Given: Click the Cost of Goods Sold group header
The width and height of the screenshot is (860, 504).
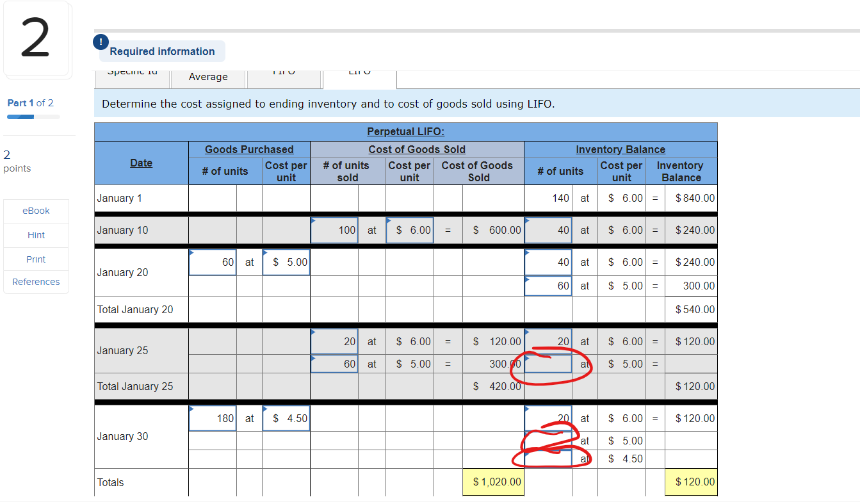Looking at the screenshot, I should coord(417,149).
